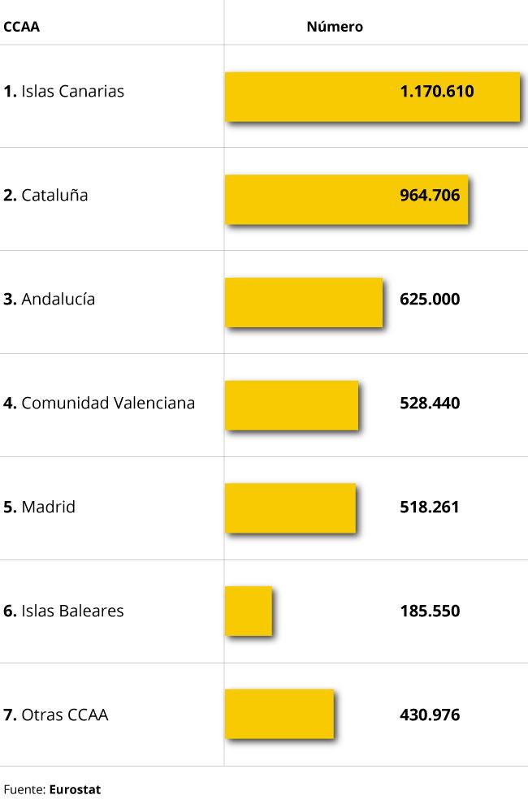Select the Otras CCAA row label
528x812 pixels.
coord(56,715)
